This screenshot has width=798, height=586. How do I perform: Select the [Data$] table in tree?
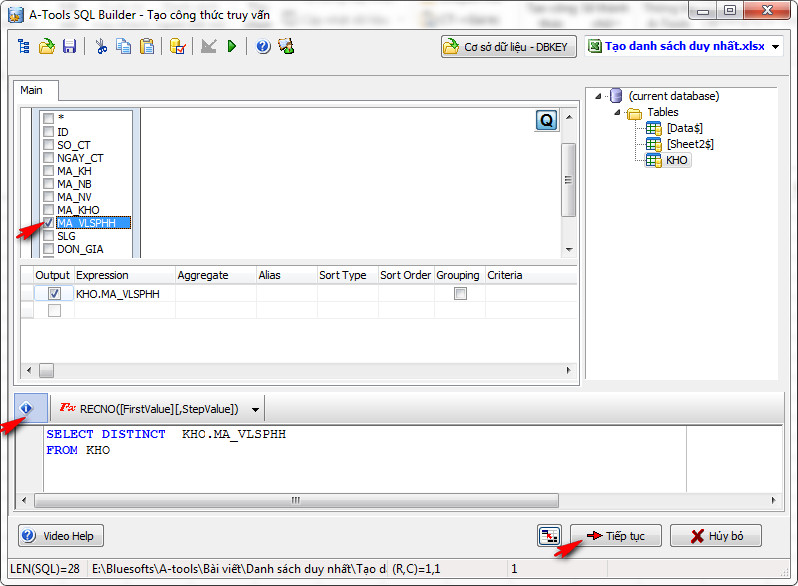684,128
